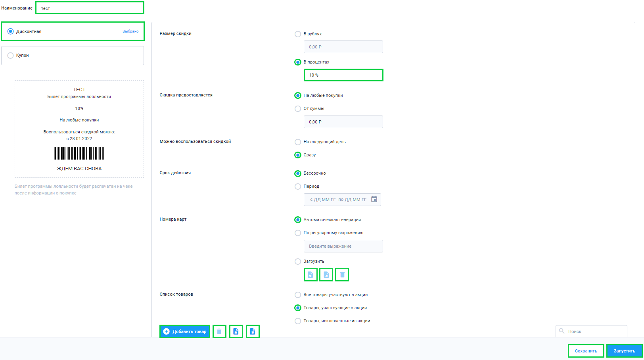
Task: Click the Сохранить button
Action: coord(586,351)
